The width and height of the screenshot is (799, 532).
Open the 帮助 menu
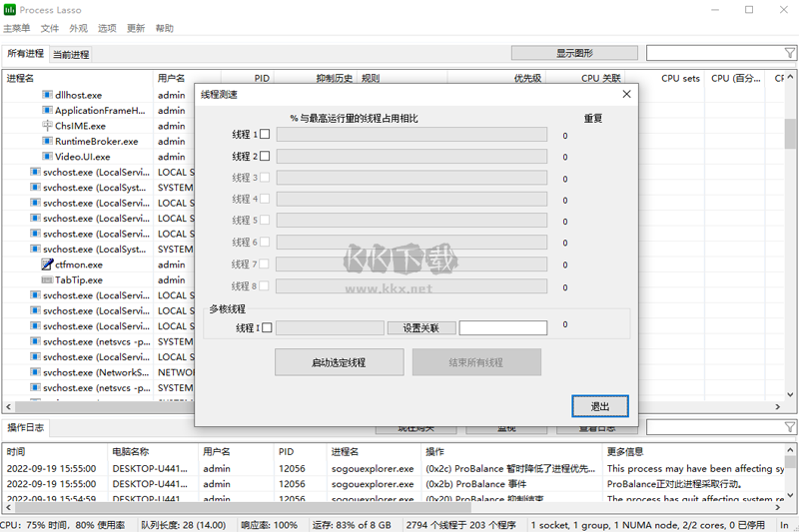[164, 28]
